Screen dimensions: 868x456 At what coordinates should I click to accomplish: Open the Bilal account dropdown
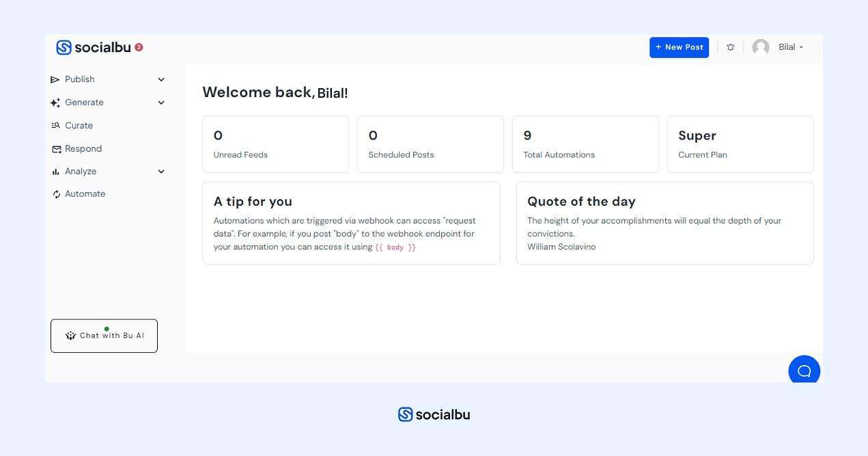click(x=791, y=47)
